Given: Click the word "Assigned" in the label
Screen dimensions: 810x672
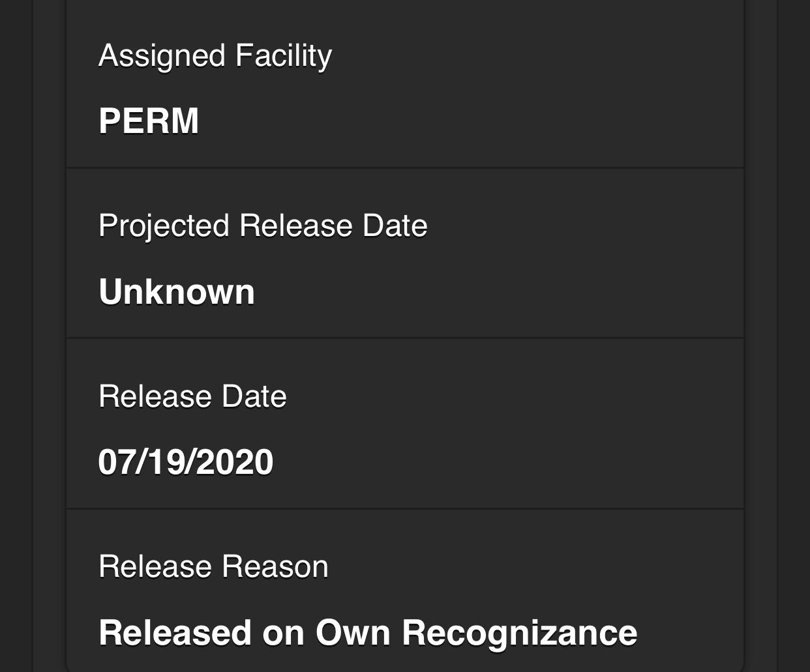Looking at the screenshot, I should 162,56.
